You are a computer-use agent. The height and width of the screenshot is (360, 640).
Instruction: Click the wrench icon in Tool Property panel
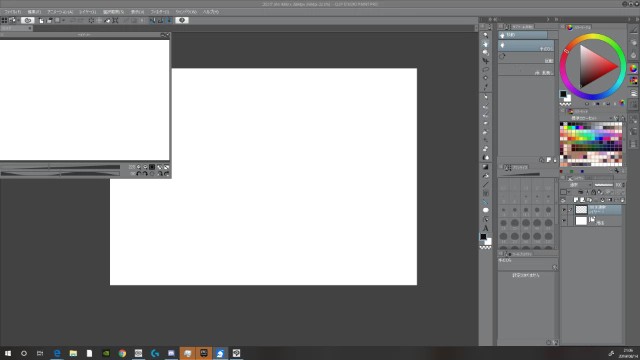pyautogui.click(x=555, y=267)
